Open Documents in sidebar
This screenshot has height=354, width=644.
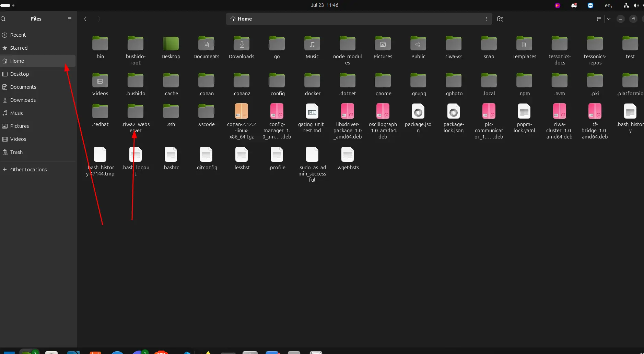[38, 87]
